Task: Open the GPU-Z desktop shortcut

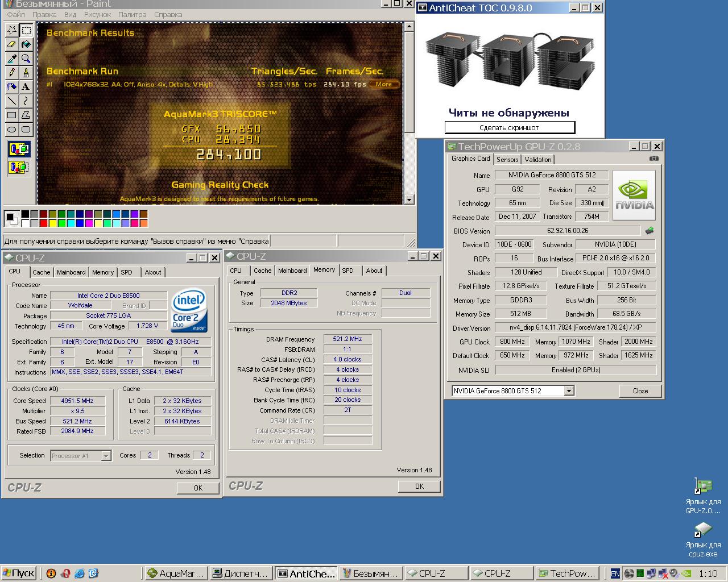Action: coord(703,497)
